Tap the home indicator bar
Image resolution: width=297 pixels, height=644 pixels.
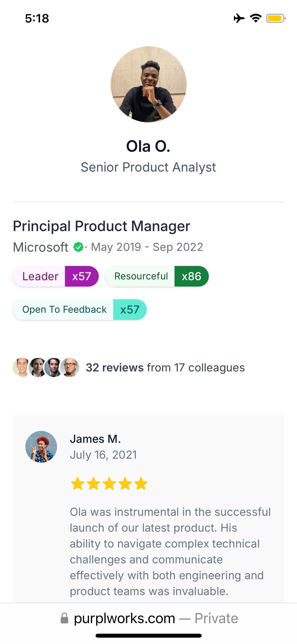[148, 636]
